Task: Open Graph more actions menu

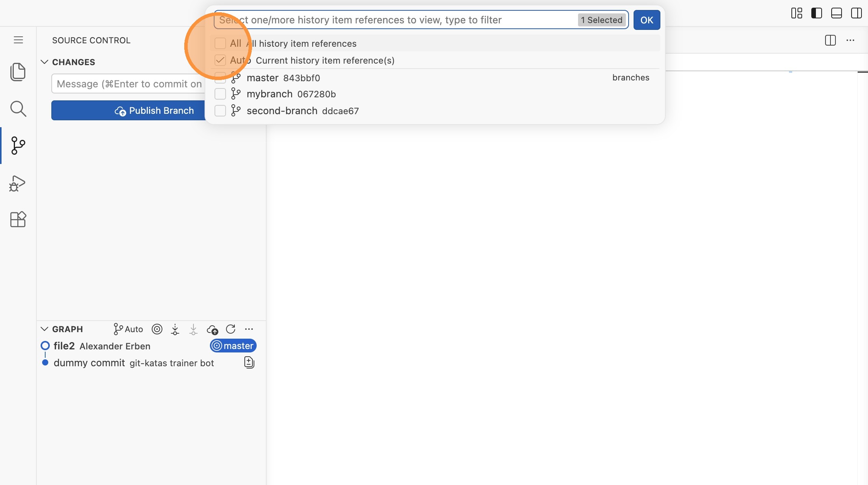Action: pyautogui.click(x=249, y=329)
